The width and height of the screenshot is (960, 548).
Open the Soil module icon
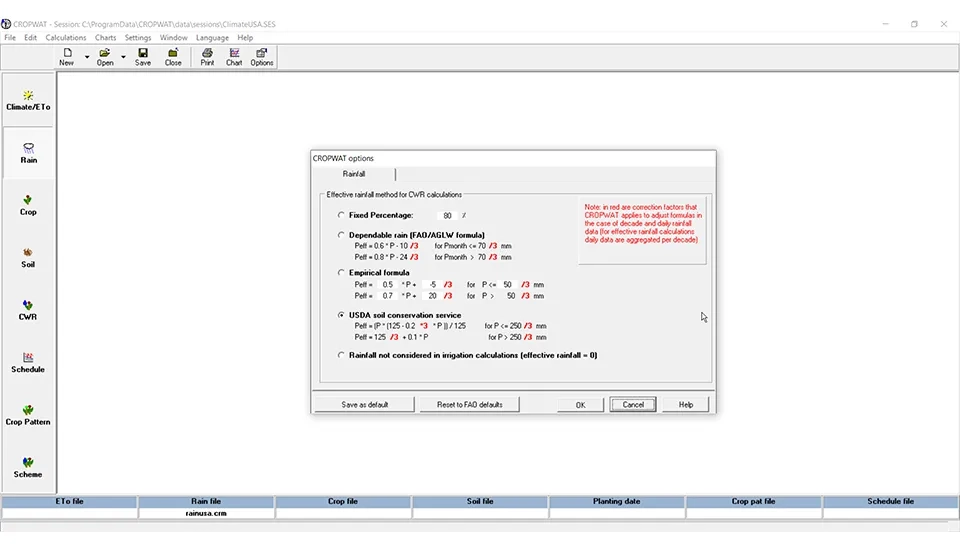28,257
